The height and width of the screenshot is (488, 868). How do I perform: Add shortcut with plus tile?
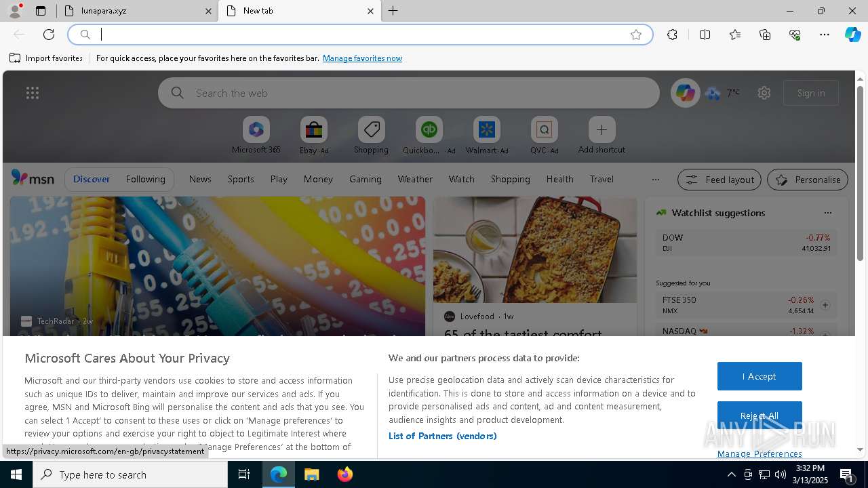coord(601,136)
